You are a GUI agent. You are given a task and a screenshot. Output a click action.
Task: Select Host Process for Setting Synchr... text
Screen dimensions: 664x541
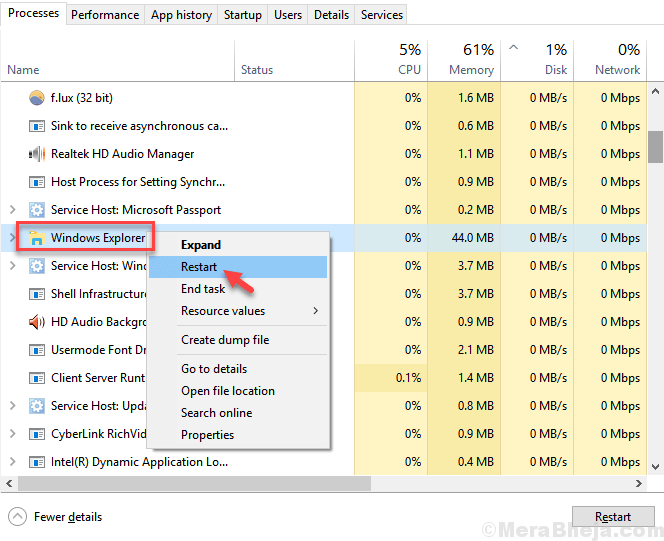coord(138,182)
